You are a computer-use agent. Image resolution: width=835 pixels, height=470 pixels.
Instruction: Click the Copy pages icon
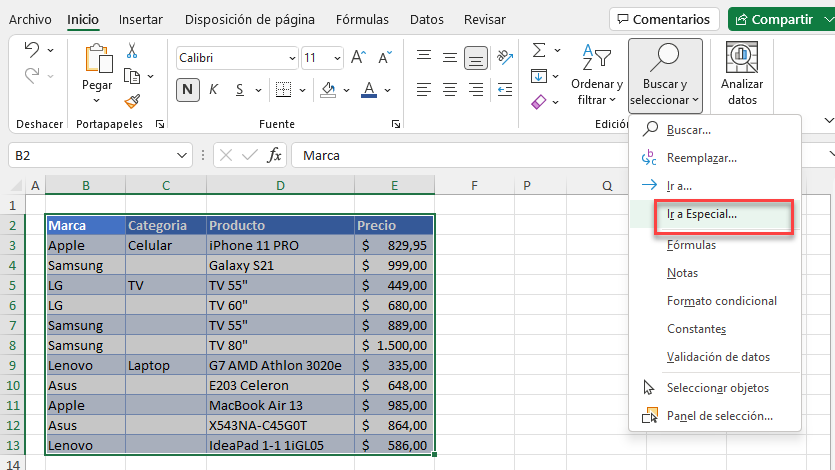coord(132,76)
